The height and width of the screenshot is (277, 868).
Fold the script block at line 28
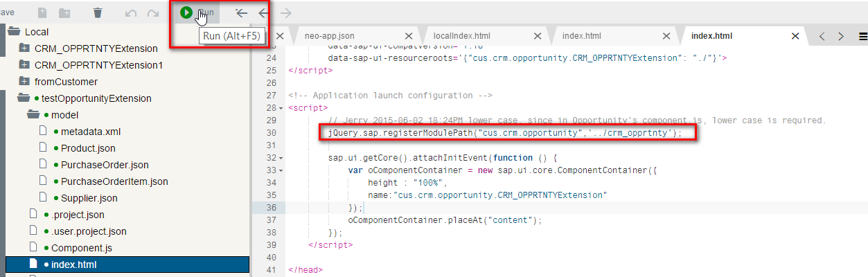click(281, 108)
